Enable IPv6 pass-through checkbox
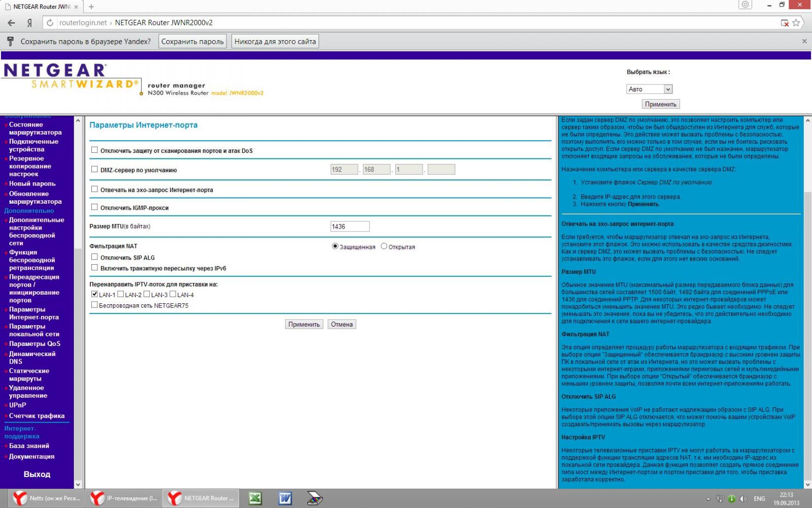Image resolution: width=812 pixels, height=508 pixels. [x=94, y=267]
